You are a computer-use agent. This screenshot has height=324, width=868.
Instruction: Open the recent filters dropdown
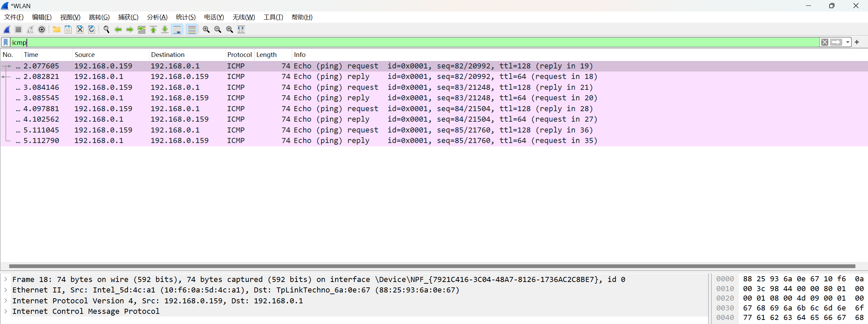click(847, 42)
